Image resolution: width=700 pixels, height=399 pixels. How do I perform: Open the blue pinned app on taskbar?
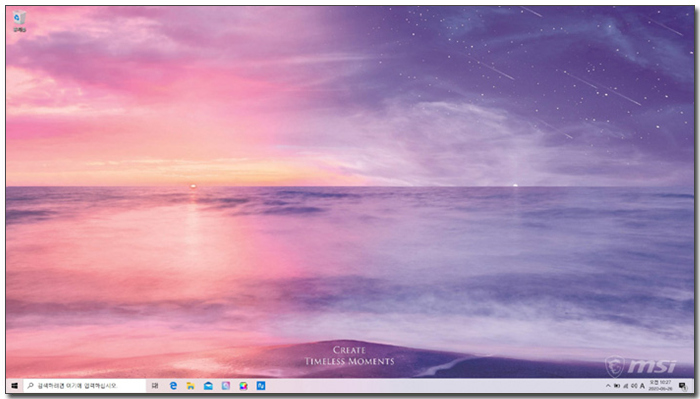(x=261, y=386)
